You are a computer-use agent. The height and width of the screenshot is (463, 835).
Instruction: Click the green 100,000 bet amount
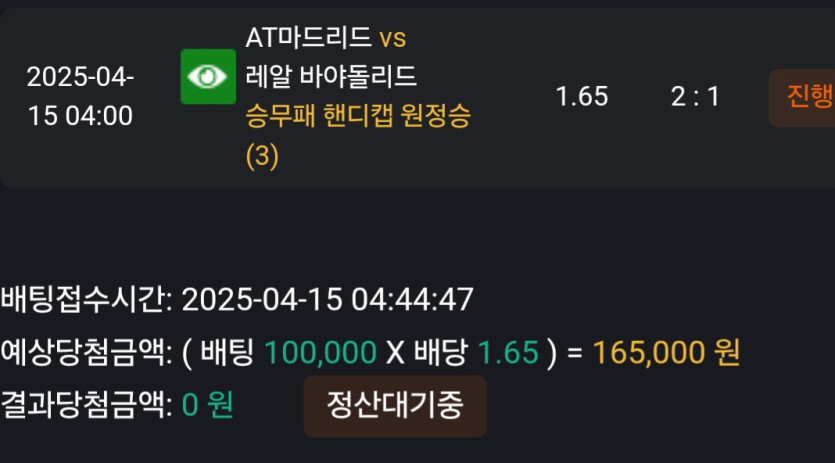click(x=321, y=353)
